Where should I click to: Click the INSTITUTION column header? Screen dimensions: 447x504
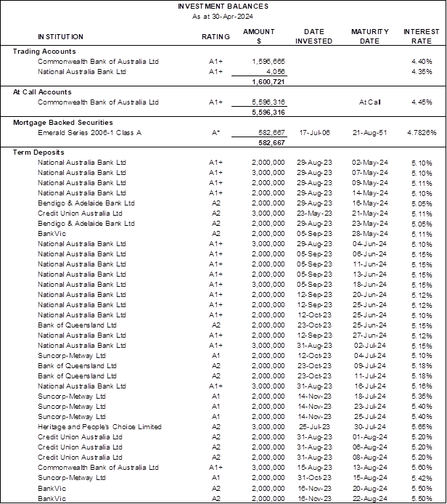60,36
